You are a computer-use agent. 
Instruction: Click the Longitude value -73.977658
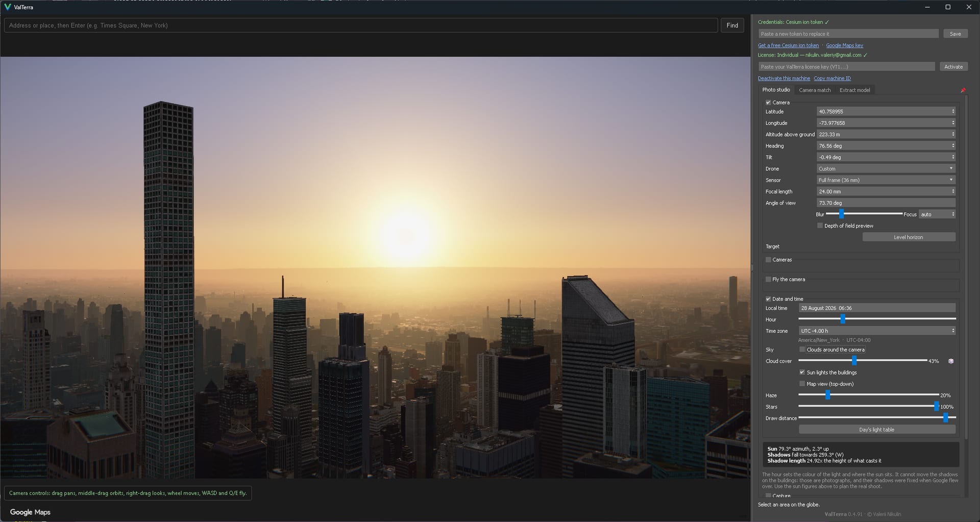[x=831, y=123]
